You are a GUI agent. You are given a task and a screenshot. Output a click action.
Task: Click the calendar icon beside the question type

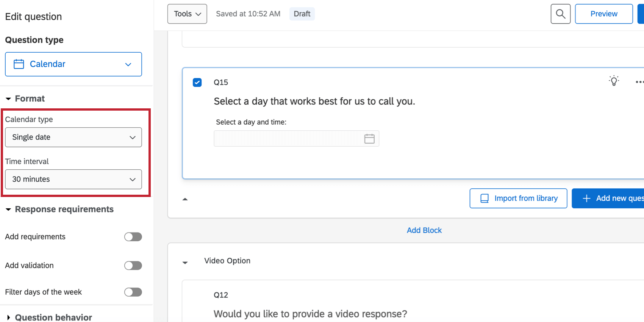tap(18, 64)
